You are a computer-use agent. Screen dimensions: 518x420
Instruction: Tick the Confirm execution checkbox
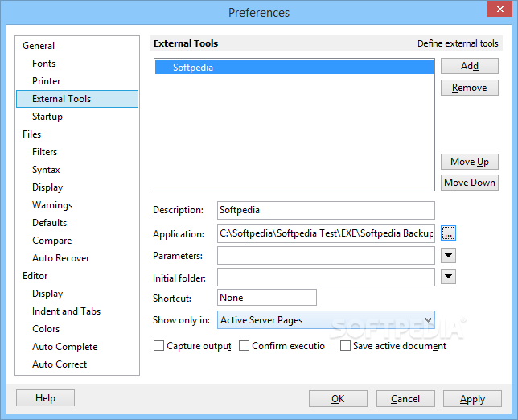(244, 346)
